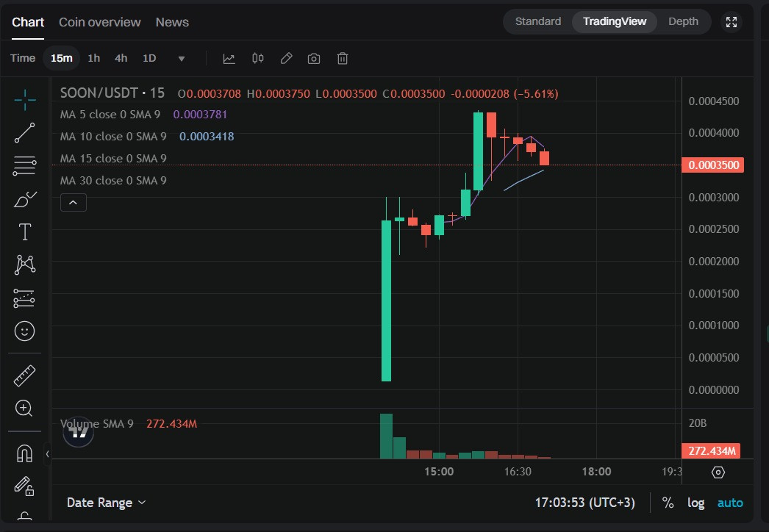Click the 0.0004500 price axis label
Image resolution: width=769 pixels, height=532 pixels.
(x=714, y=101)
